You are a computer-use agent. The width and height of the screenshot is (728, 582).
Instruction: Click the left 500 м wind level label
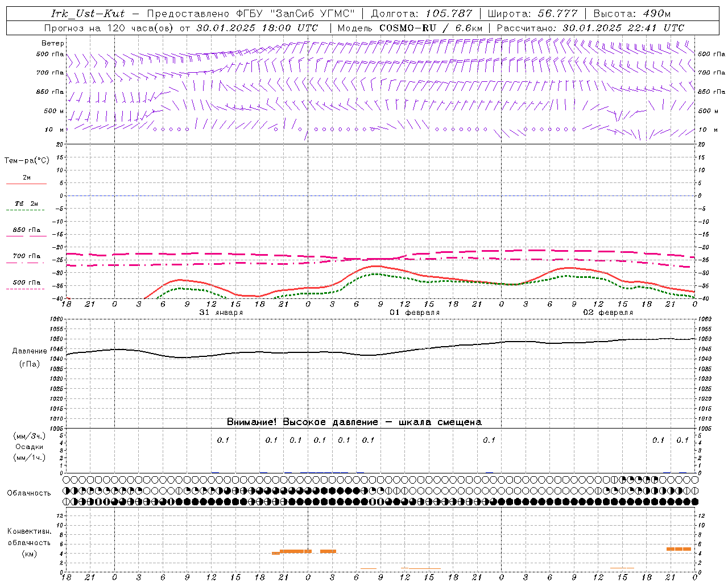tap(54, 111)
